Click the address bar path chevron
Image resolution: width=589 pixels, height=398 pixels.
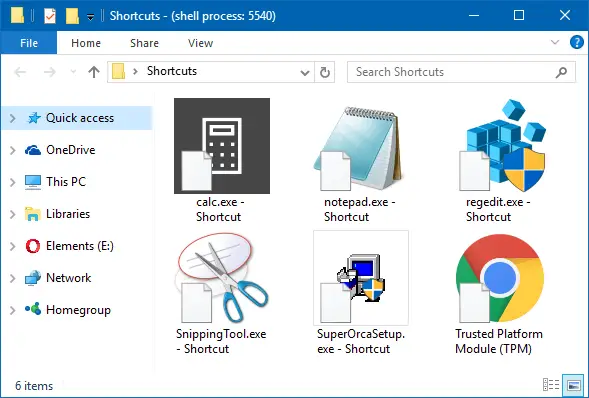136,71
